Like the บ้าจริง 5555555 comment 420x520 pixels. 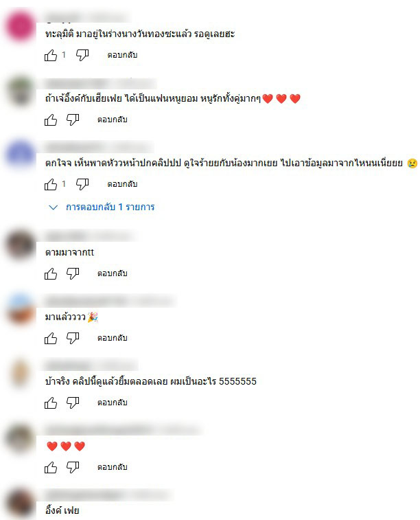(x=51, y=403)
